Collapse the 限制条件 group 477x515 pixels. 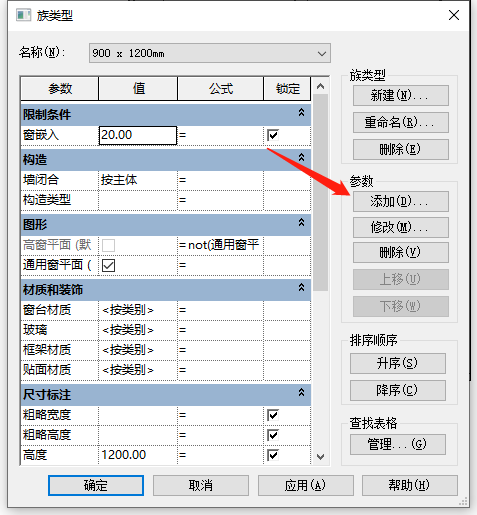(x=301, y=112)
